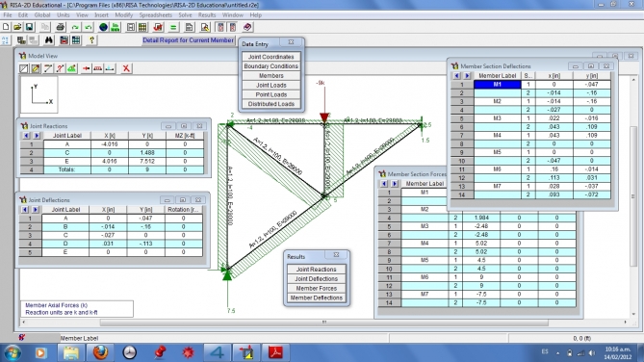Click the floppy disk Save icon

coord(29,27)
